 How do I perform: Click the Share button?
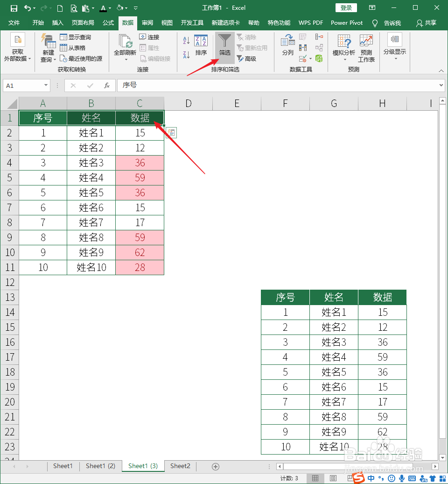(427, 23)
